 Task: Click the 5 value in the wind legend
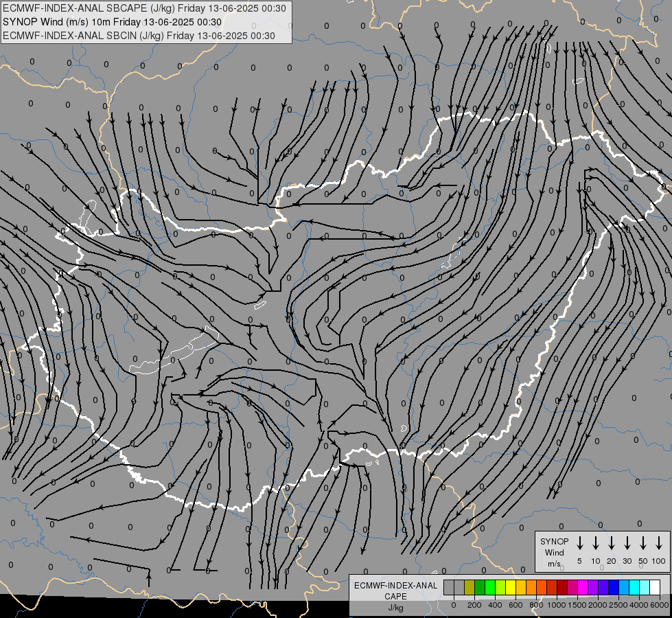[579, 561]
